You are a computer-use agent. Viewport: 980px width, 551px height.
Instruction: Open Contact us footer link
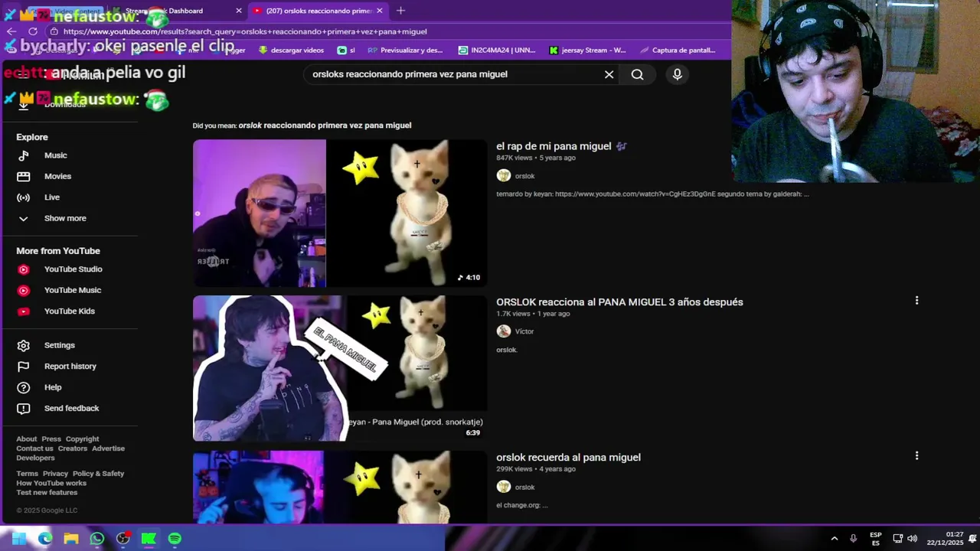click(x=34, y=448)
